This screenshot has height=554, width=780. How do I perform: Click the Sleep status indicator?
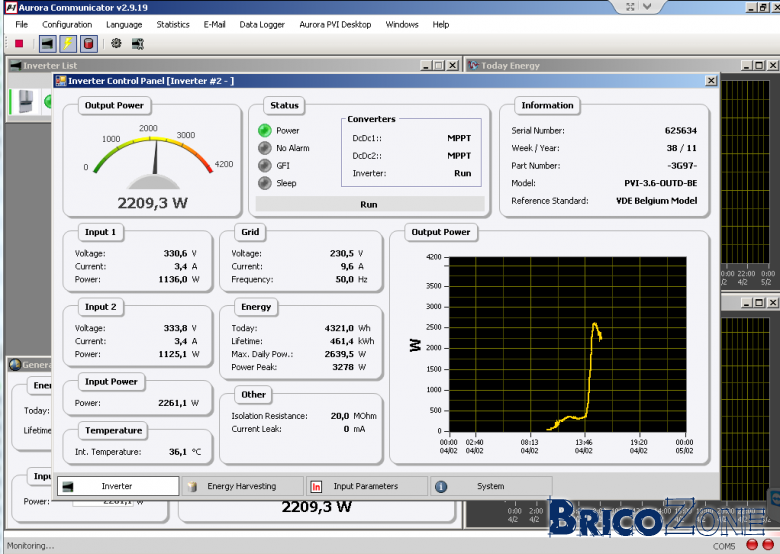pos(265,183)
